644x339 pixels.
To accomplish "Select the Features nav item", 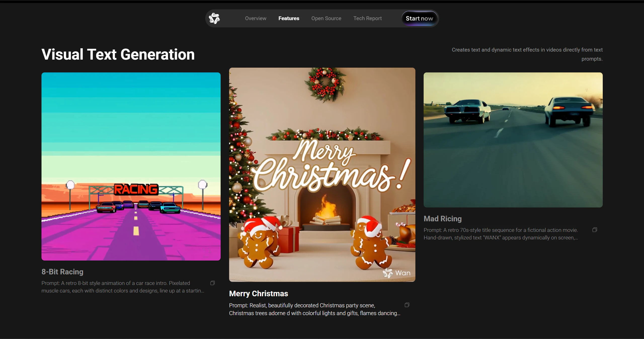I will [x=289, y=18].
